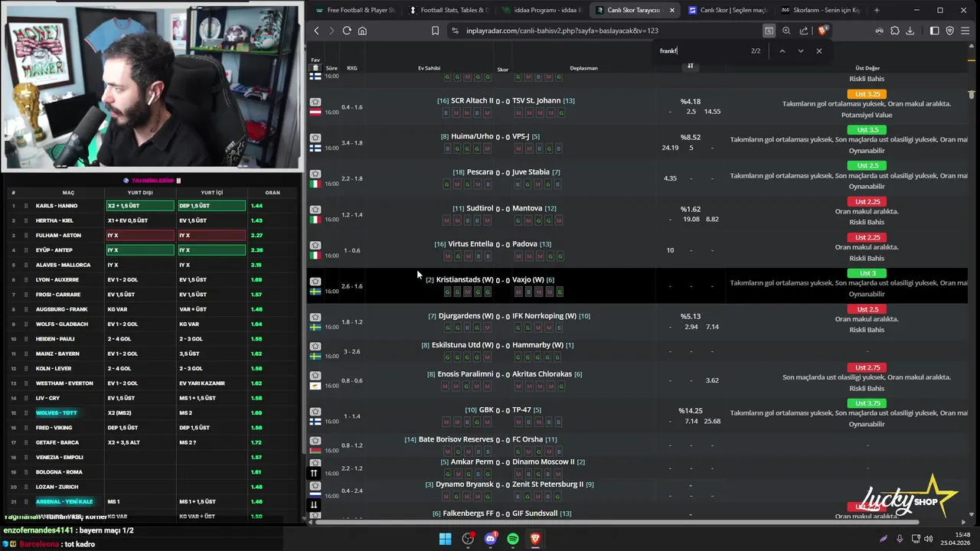980x551 pixels.
Task: Open the browser home page icon
Action: point(362,31)
